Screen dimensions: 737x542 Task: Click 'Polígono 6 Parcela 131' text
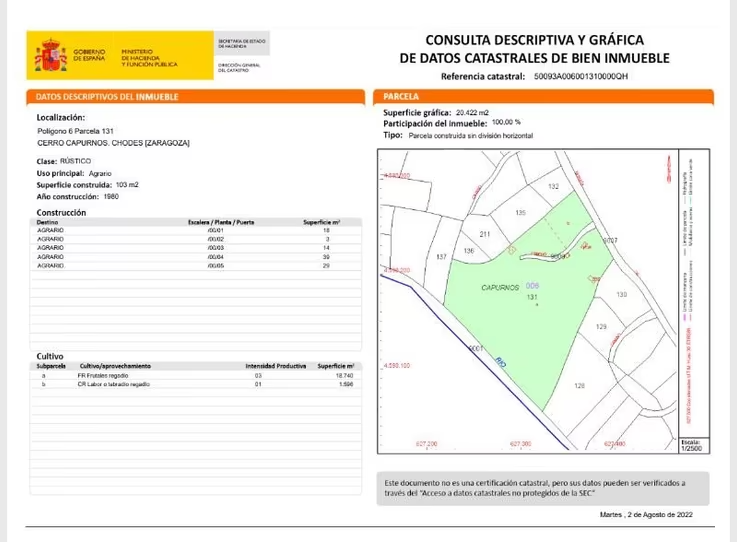click(x=75, y=131)
